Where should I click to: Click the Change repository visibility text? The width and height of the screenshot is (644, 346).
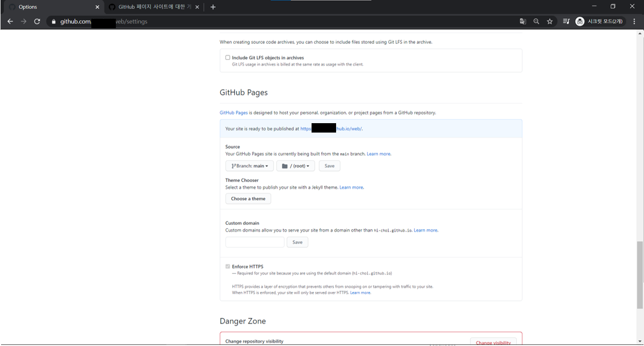tap(254, 341)
